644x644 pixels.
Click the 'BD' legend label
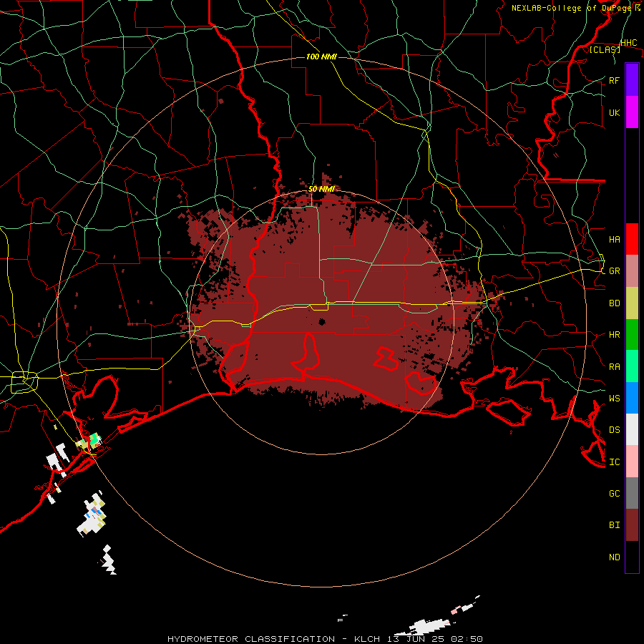point(614,303)
